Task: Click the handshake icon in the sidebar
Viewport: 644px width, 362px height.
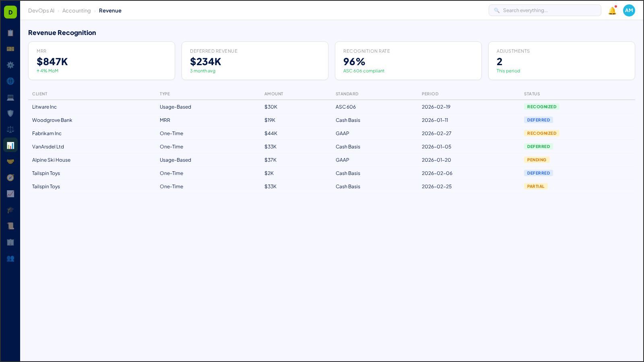Action: point(10,161)
